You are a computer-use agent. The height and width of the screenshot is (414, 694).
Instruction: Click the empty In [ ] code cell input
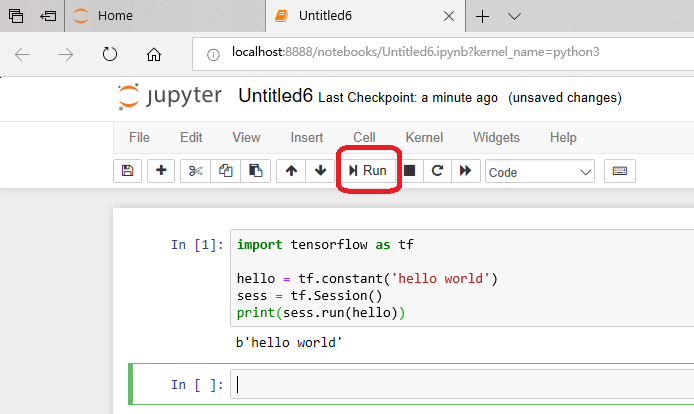[462, 384]
